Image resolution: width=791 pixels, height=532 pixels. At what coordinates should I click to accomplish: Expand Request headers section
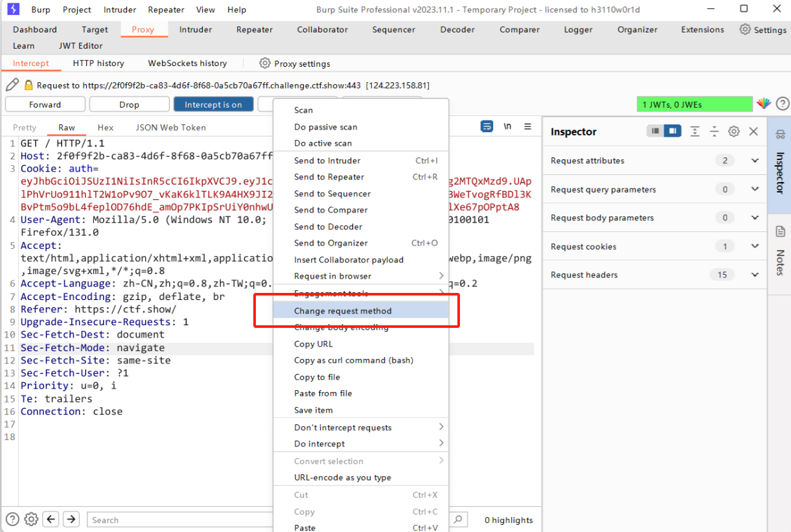click(754, 275)
